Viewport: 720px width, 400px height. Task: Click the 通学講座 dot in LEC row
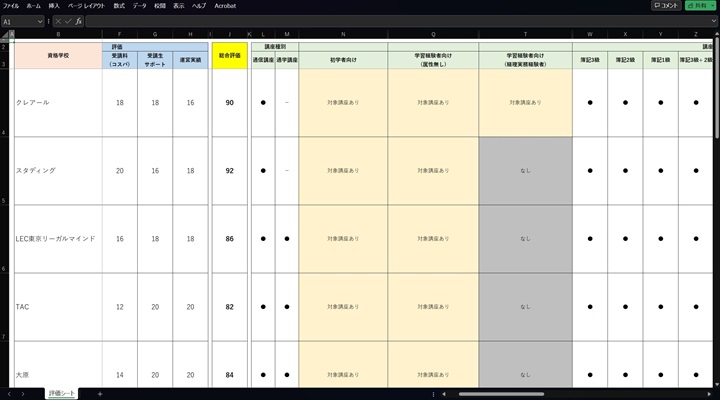pyautogui.click(x=287, y=239)
